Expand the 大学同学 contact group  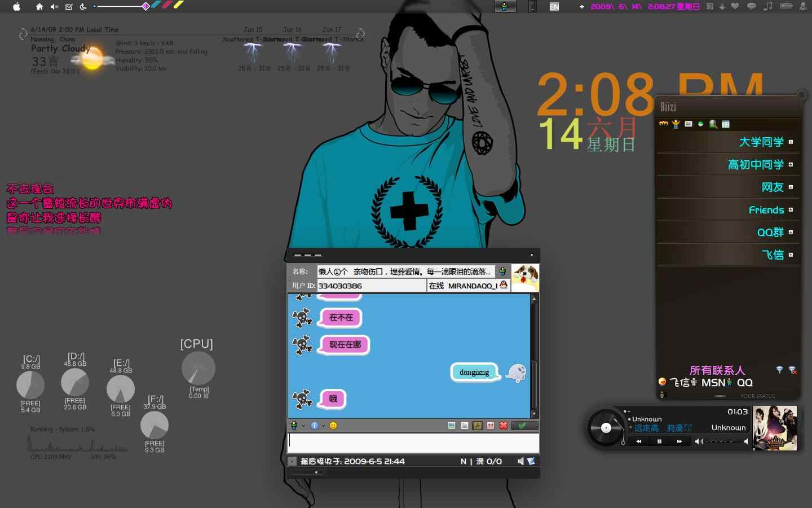click(x=791, y=142)
